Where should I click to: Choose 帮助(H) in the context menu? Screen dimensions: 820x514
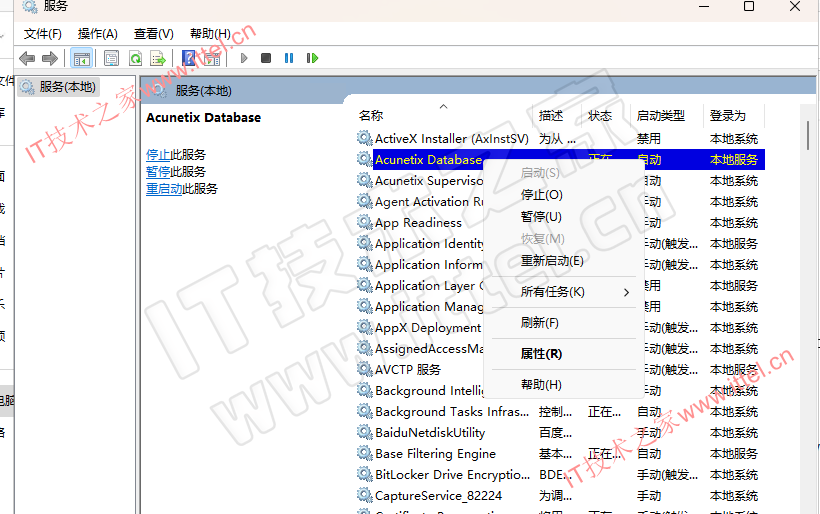click(564, 385)
